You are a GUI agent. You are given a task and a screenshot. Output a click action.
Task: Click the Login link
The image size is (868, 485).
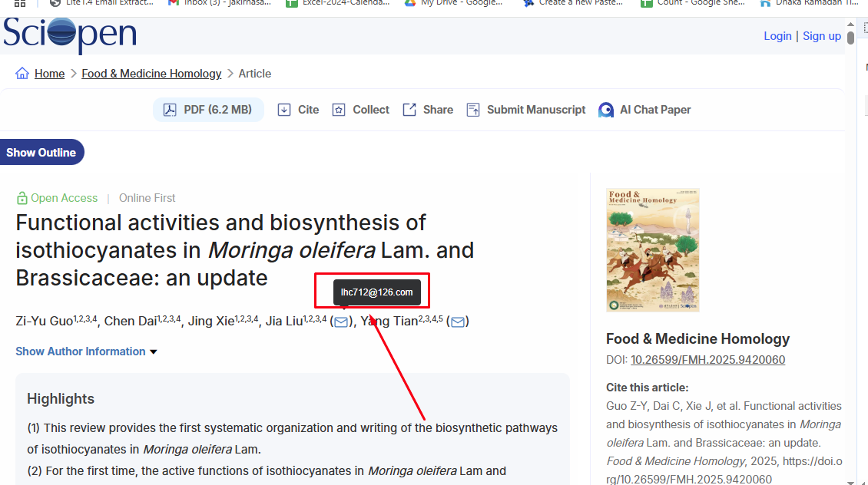[777, 36]
